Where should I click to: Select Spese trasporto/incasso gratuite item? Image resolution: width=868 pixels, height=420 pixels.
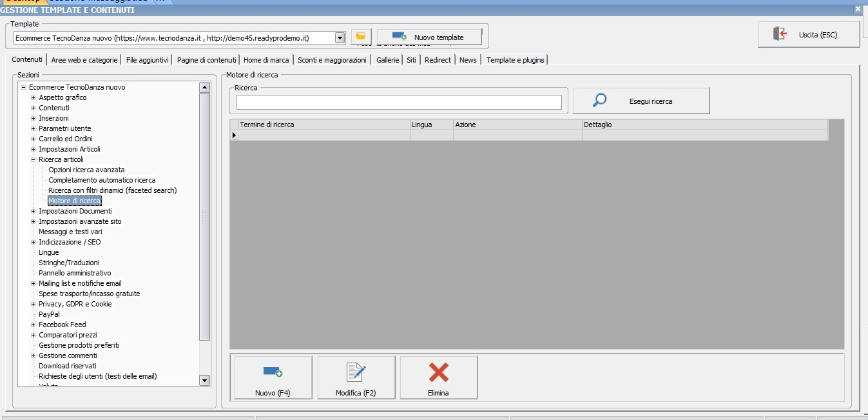tap(89, 294)
